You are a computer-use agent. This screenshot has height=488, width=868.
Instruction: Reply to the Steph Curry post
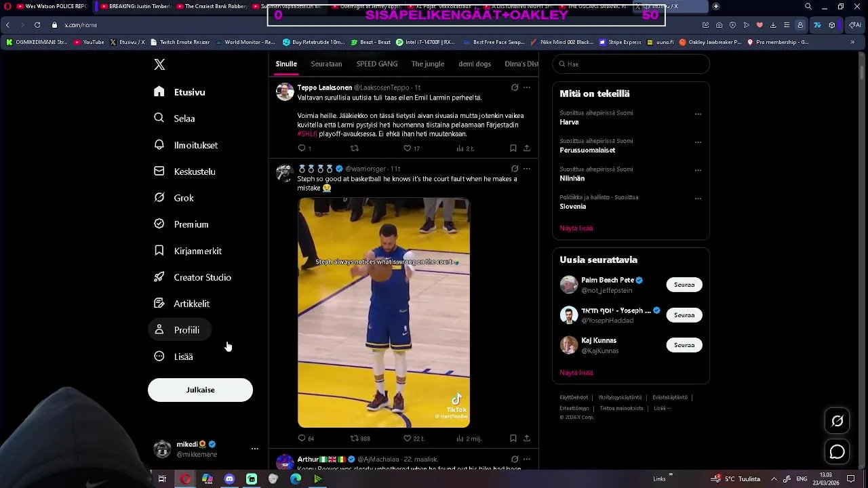306,439
